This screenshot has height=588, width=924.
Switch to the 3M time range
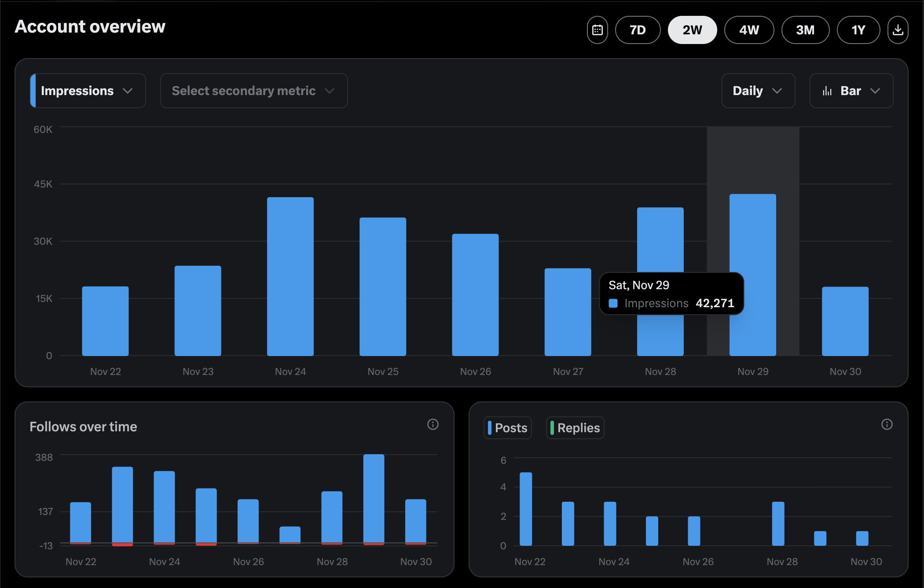[x=805, y=30]
